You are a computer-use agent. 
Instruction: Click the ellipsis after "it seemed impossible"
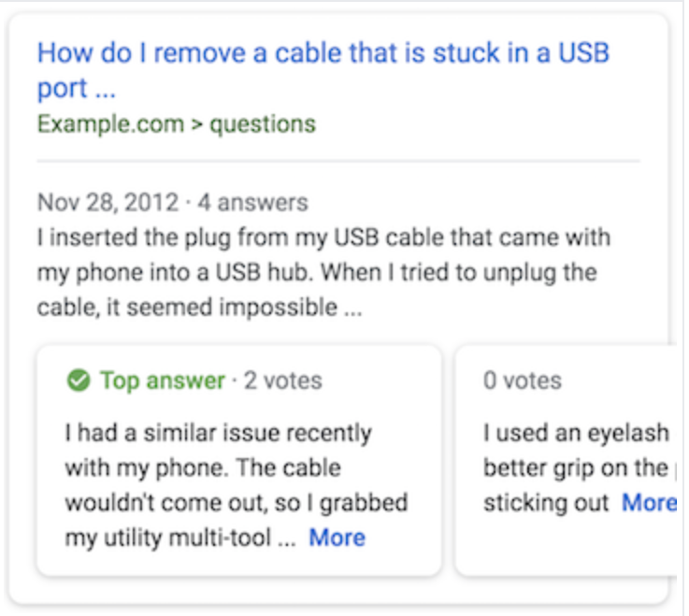352,308
